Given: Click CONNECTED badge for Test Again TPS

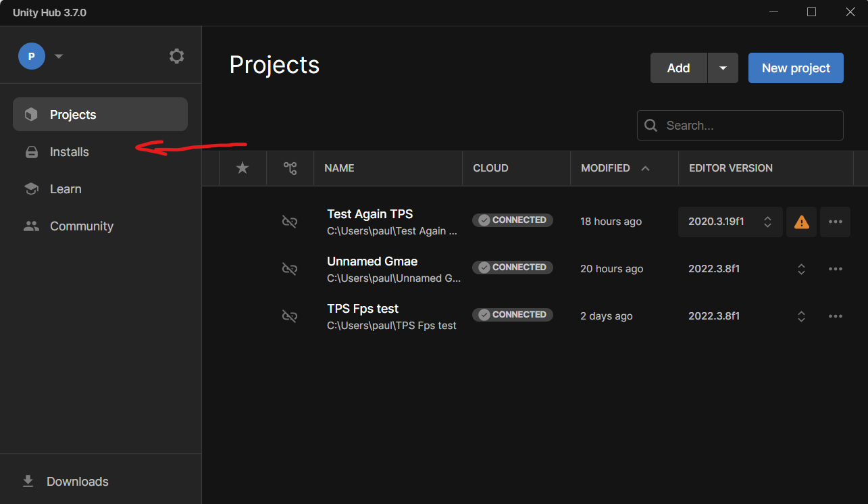Looking at the screenshot, I should [513, 220].
